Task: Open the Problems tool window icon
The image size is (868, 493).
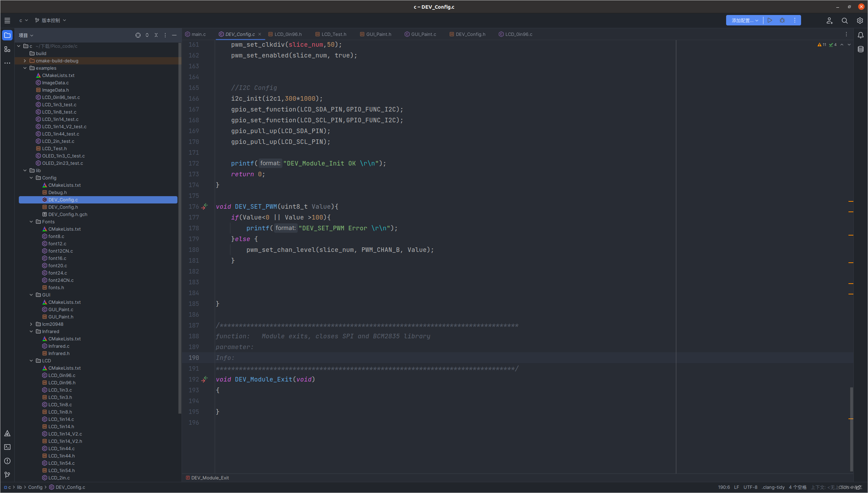Action: (x=7, y=461)
